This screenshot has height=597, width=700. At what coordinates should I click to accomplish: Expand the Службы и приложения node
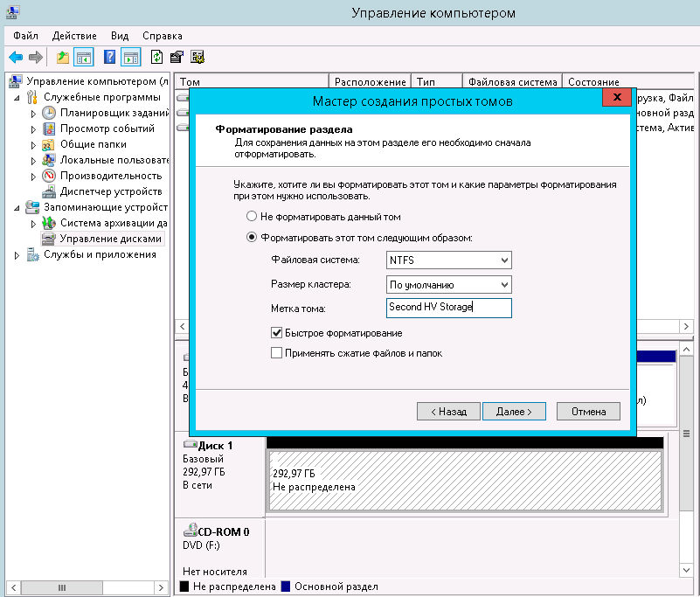tap(17, 255)
